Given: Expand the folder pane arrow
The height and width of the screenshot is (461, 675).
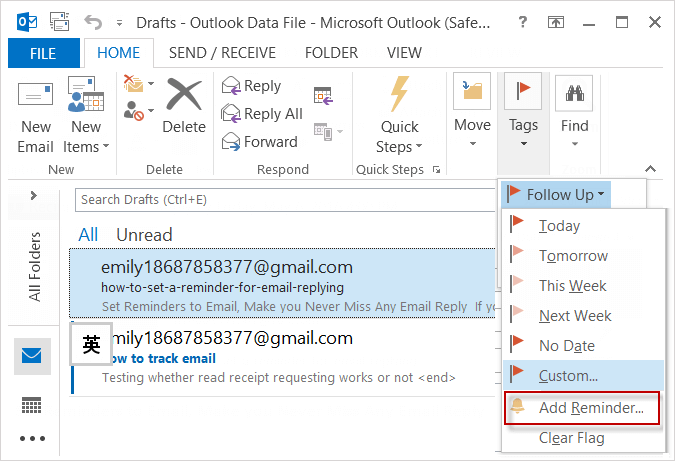Looking at the screenshot, I should (x=34, y=195).
